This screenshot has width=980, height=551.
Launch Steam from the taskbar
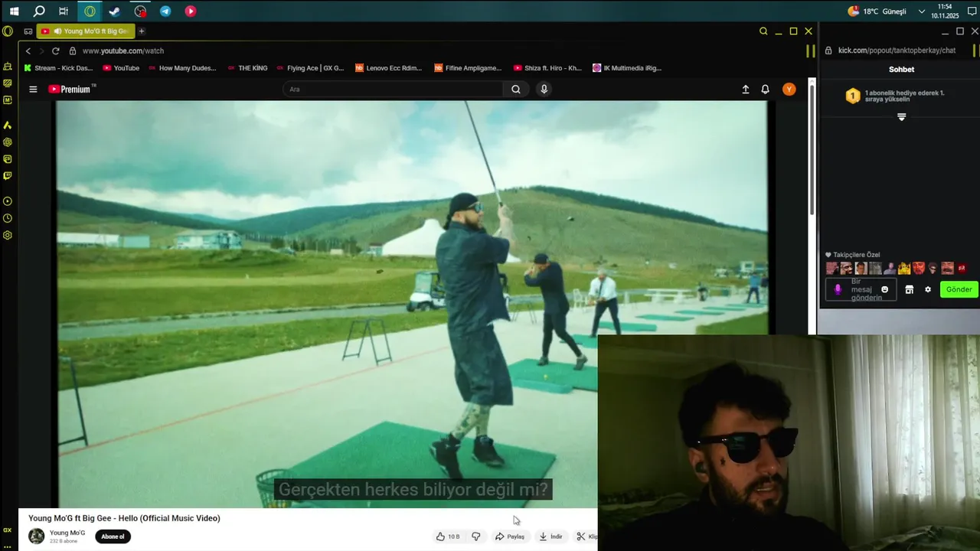115,11
